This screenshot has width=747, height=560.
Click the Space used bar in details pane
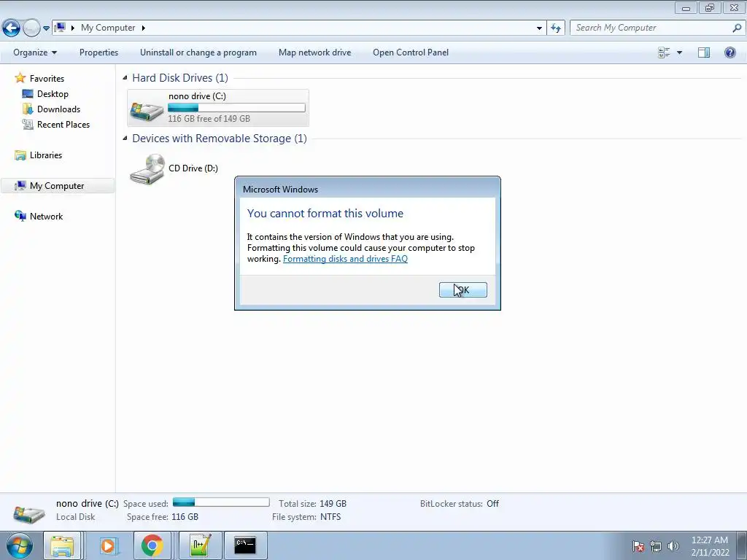pos(221,502)
